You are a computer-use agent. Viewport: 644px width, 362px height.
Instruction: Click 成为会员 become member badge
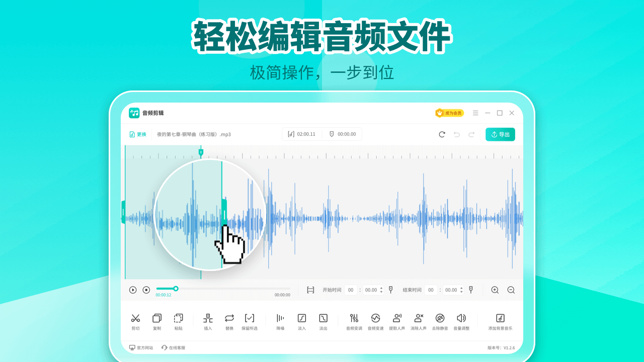[x=449, y=113]
